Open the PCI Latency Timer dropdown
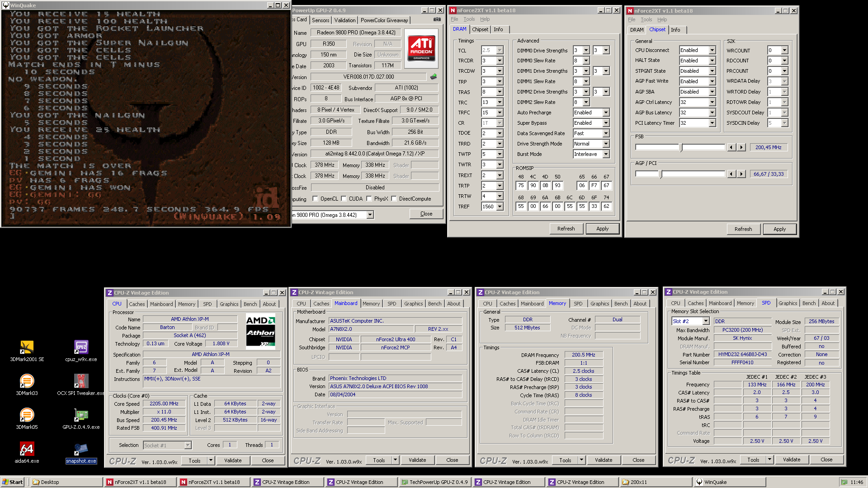Viewport: 868px width, 488px height. tap(712, 123)
